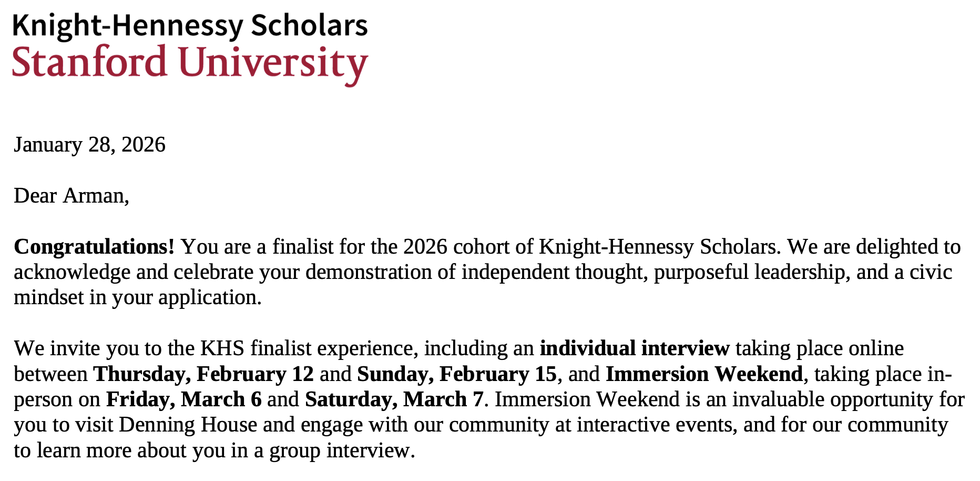Viewport: 980px width, 481px height.
Task: Click the words independent thought
Action: coord(554,272)
